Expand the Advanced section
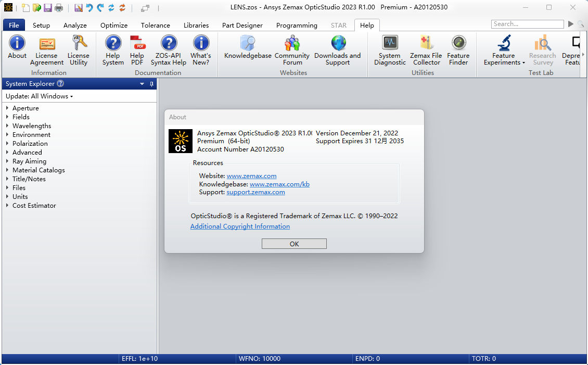This screenshot has height=365, width=588. 7,153
